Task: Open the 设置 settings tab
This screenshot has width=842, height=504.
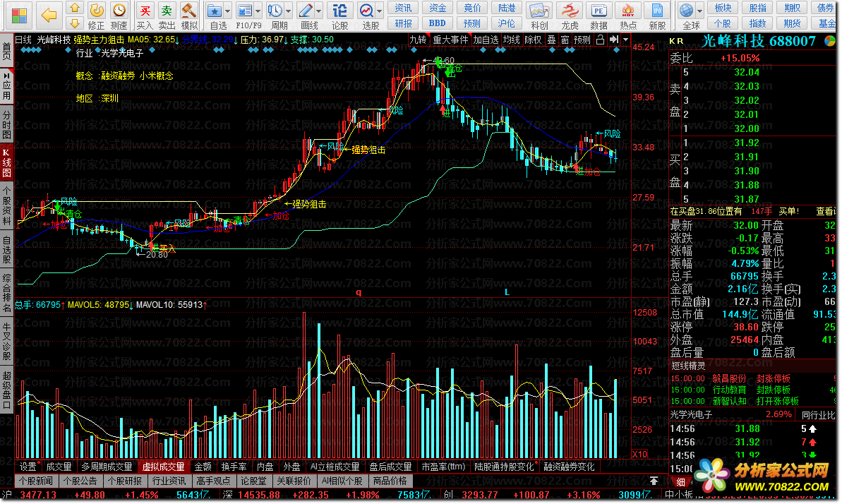Action: pyautogui.click(x=28, y=467)
